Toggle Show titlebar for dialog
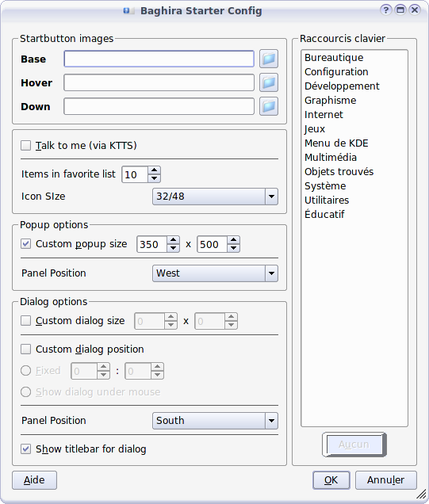 pos(25,449)
